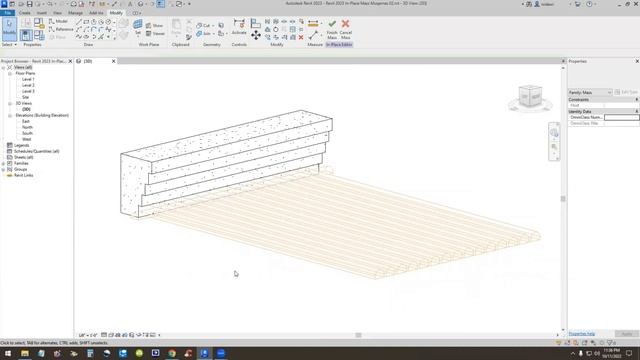The height and width of the screenshot is (360, 640).
Task: Click the view scale control in view bar
Action: click(x=88, y=335)
